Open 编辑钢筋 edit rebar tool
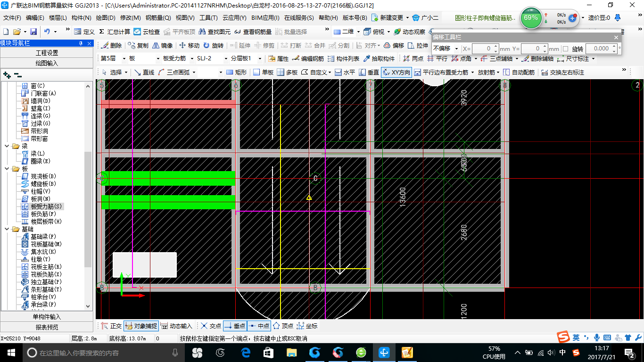 click(308, 59)
